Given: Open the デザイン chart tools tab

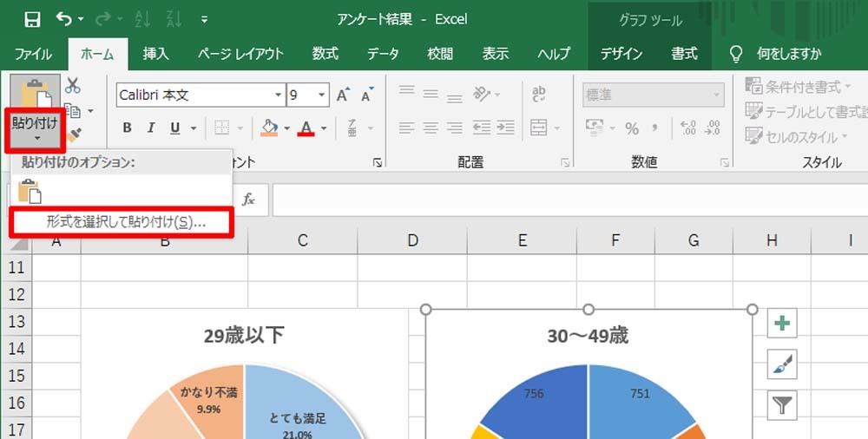Looking at the screenshot, I should tap(621, 54).
